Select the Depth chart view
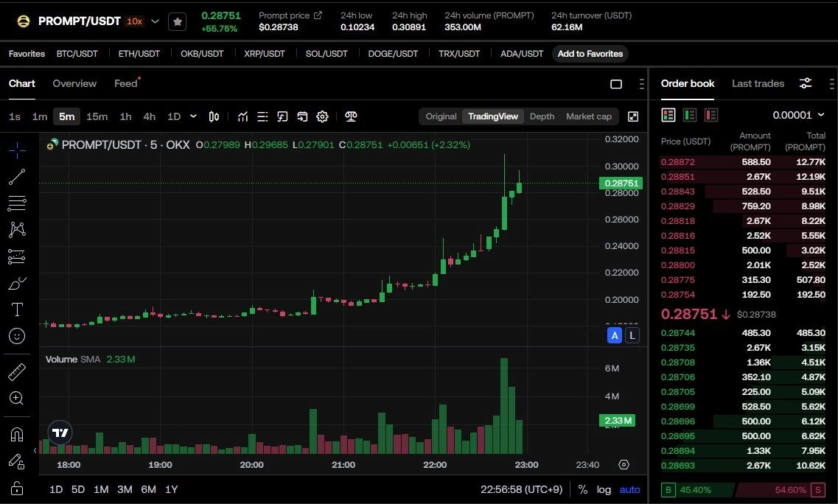 [542, 116]
